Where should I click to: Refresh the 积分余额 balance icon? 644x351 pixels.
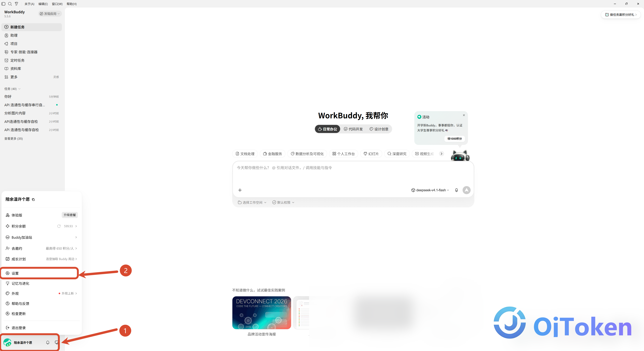tap(59, 226)
